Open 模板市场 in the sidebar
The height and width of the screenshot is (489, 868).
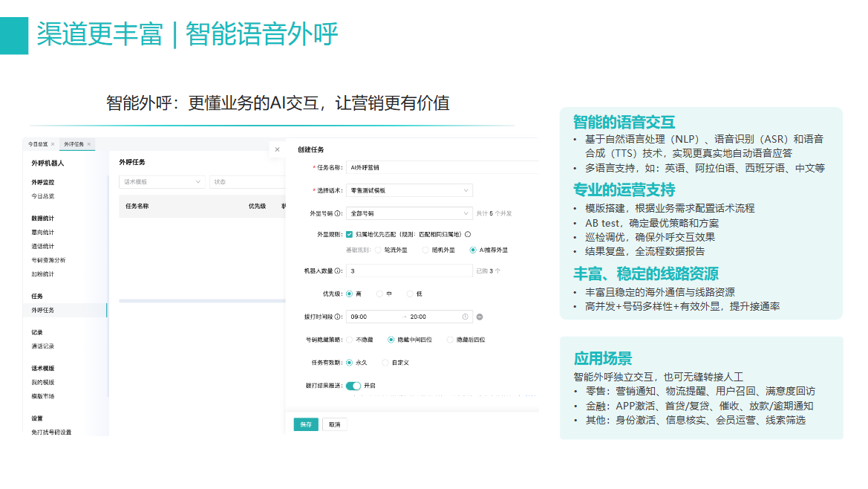click(x=42, y=397)
